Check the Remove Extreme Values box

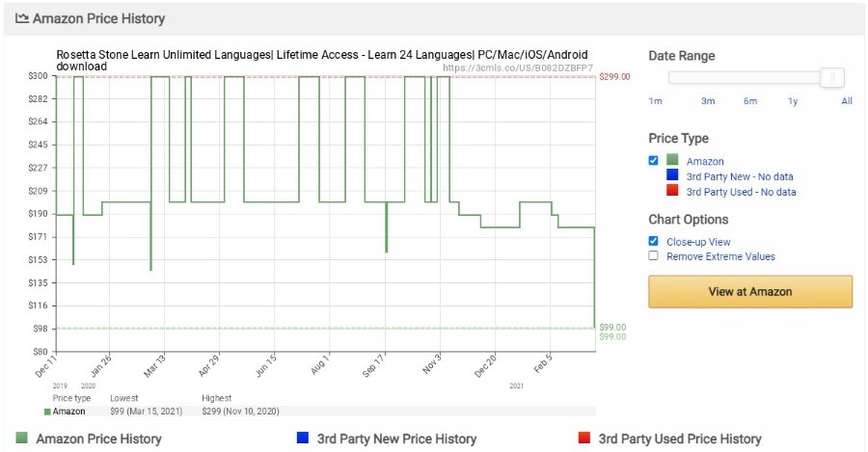[x=653, y=255]
